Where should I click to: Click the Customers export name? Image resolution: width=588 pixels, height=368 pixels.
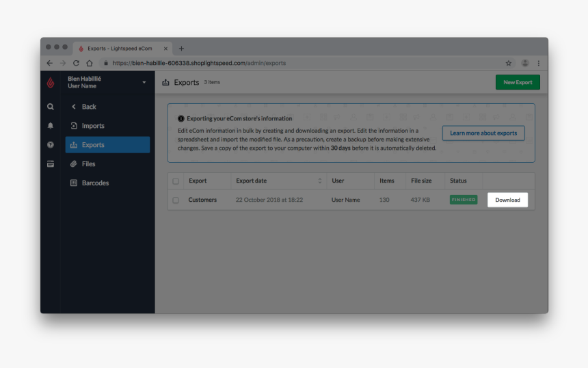[x=202, y=200]
